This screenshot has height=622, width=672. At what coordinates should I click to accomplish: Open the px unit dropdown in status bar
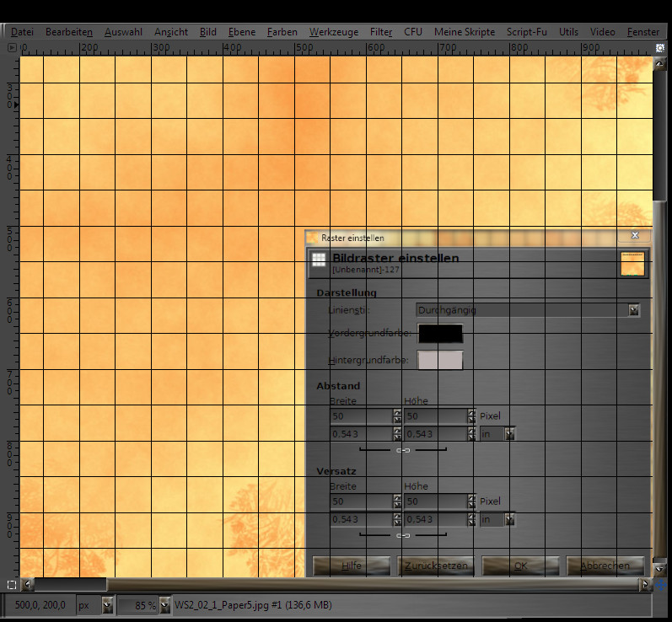(94, 605)
